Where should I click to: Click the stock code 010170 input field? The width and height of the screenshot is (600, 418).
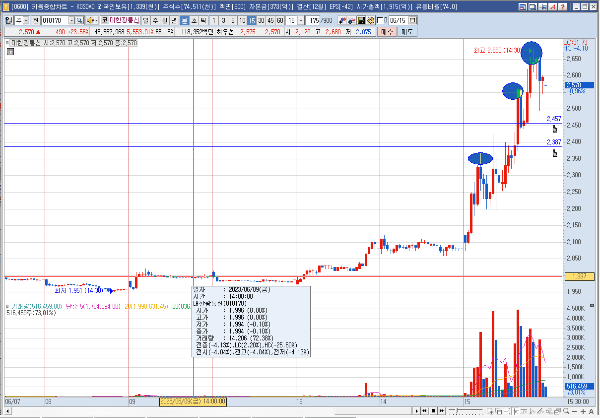55,20
